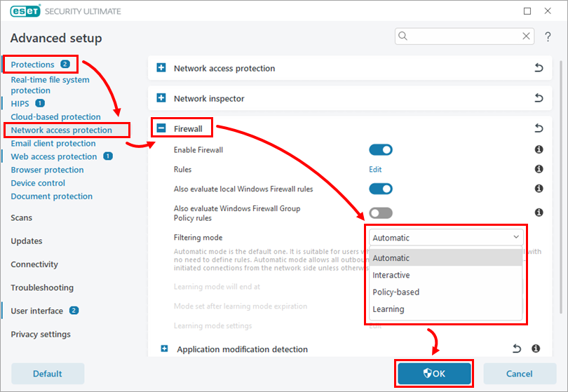Viewport: 568px width, 392px height.
Task: Revert Network access protection section settings
Action: pos(539,69)
